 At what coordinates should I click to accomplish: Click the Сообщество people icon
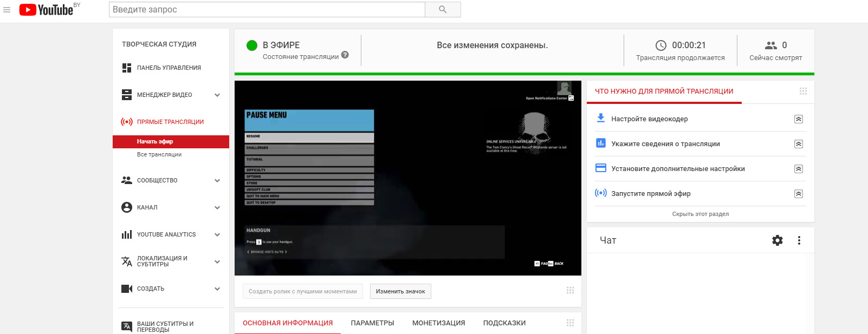[127, 180]
